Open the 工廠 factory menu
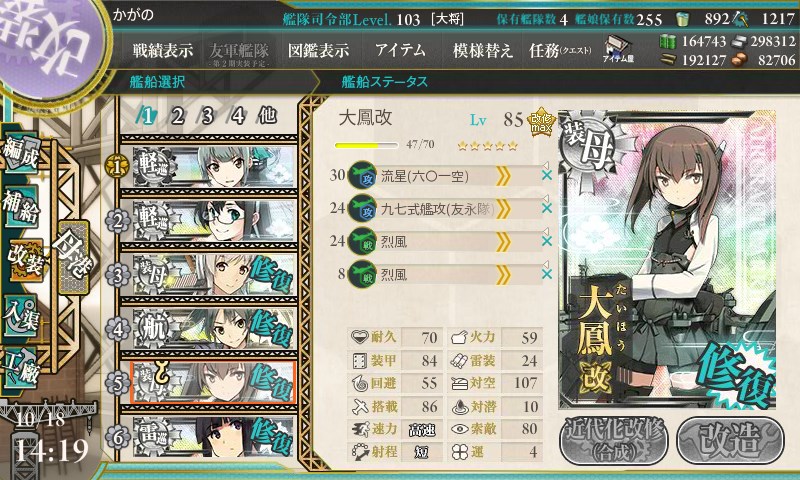Image resolution: width=800 pixels, height=480 pixels. [x=21, y=368]
